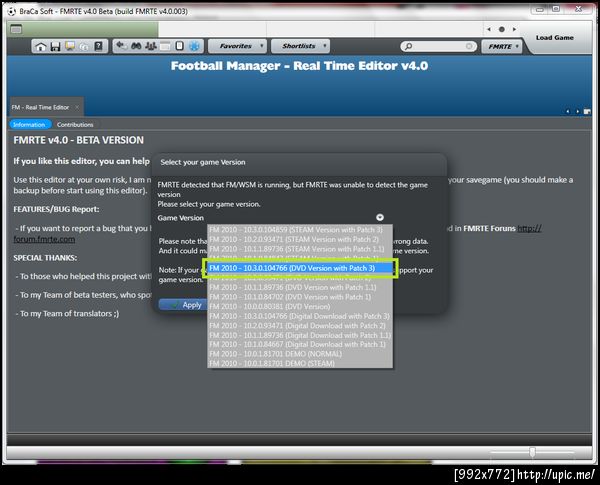Click the white page document icon

(179, 46)
